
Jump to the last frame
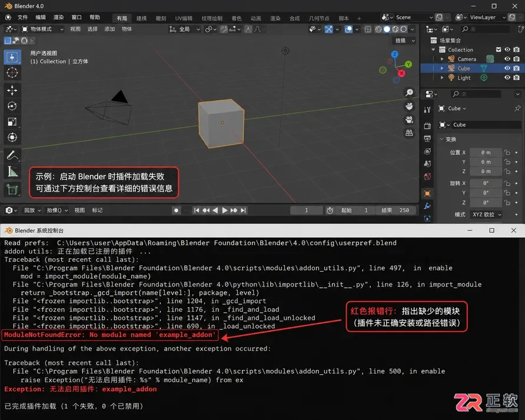point(244,211)
